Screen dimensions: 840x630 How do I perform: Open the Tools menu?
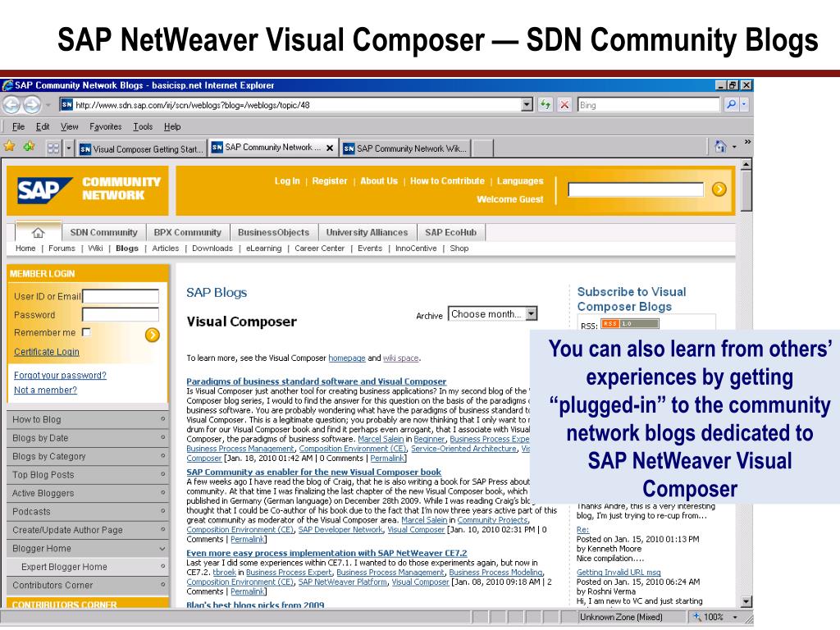143,126
